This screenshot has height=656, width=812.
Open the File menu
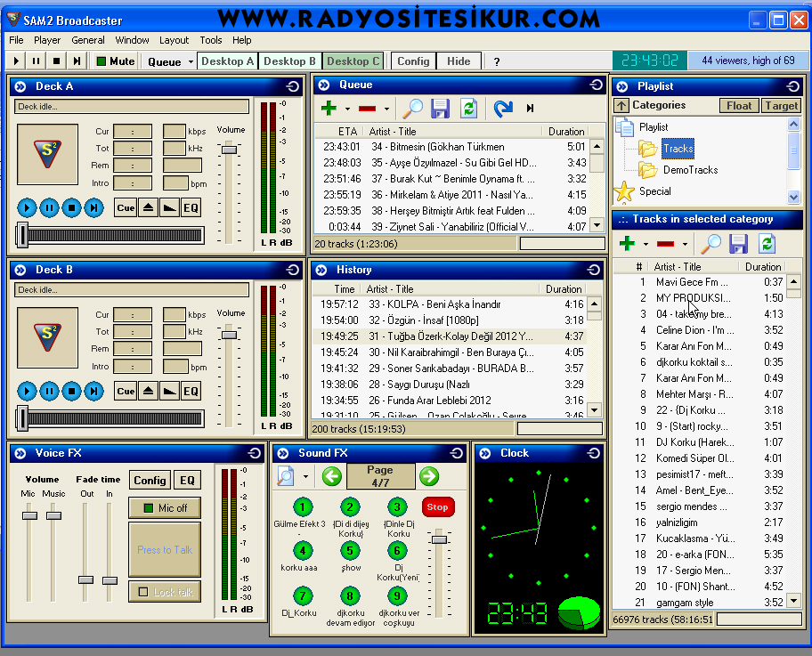point(16,40)
